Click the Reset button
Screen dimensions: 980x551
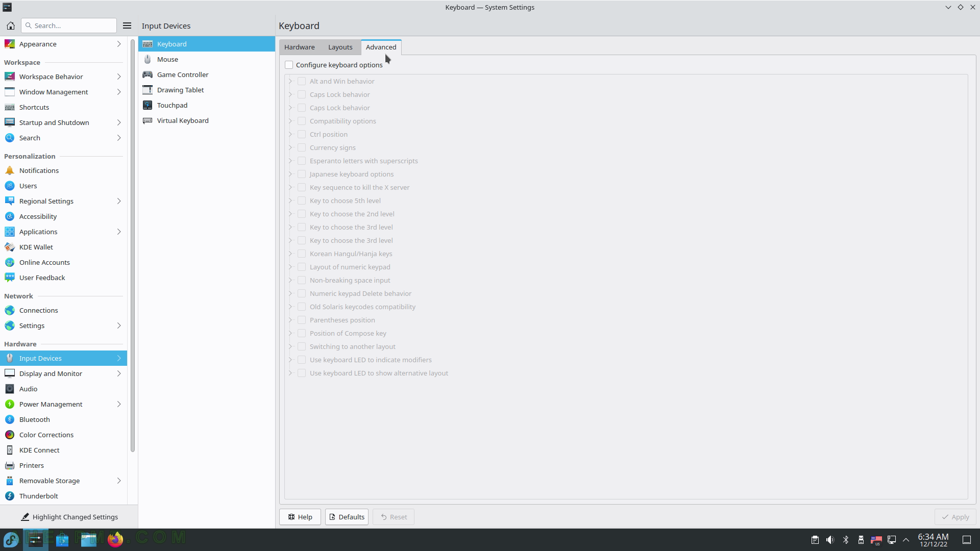[394, 517]
